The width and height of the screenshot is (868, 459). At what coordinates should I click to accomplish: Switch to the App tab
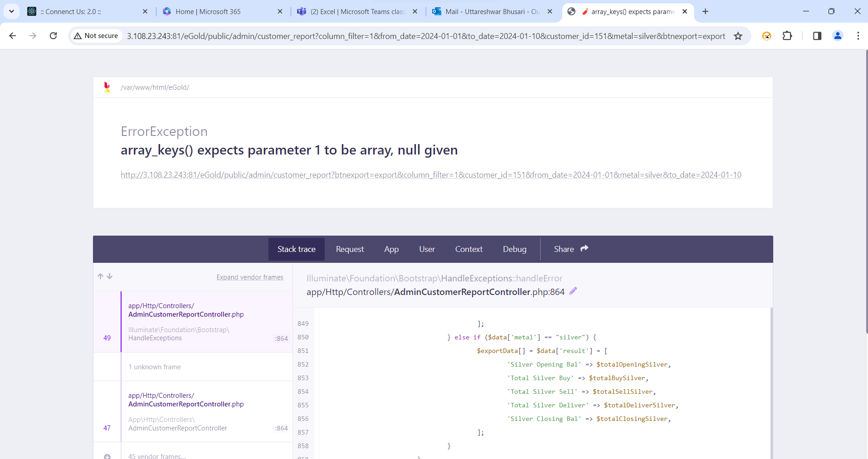[391, 249]
